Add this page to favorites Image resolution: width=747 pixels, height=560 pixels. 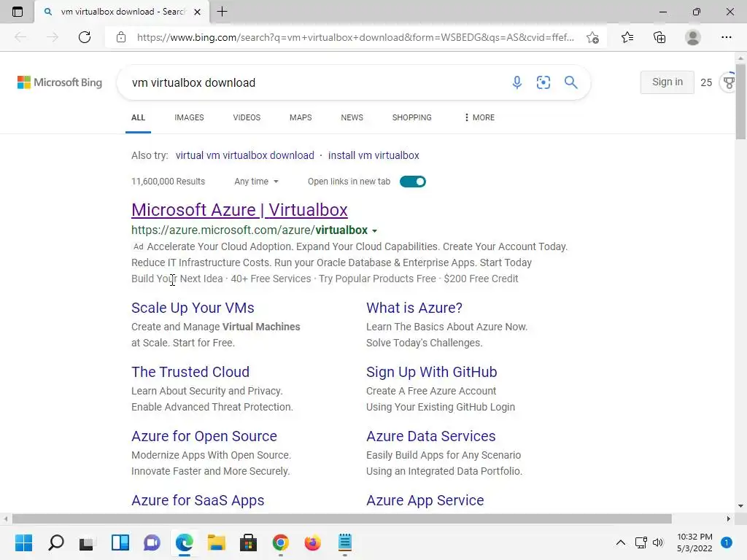(x=592, y=37)
